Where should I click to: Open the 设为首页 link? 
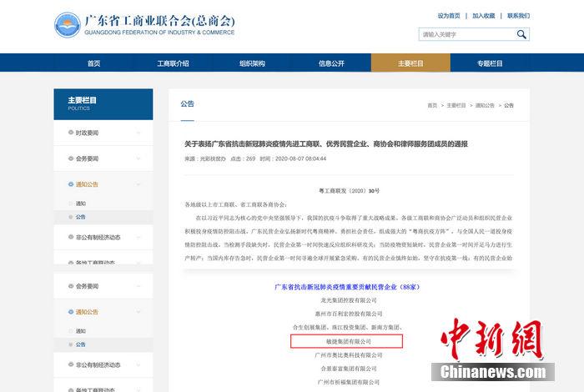tap(449, 16)
